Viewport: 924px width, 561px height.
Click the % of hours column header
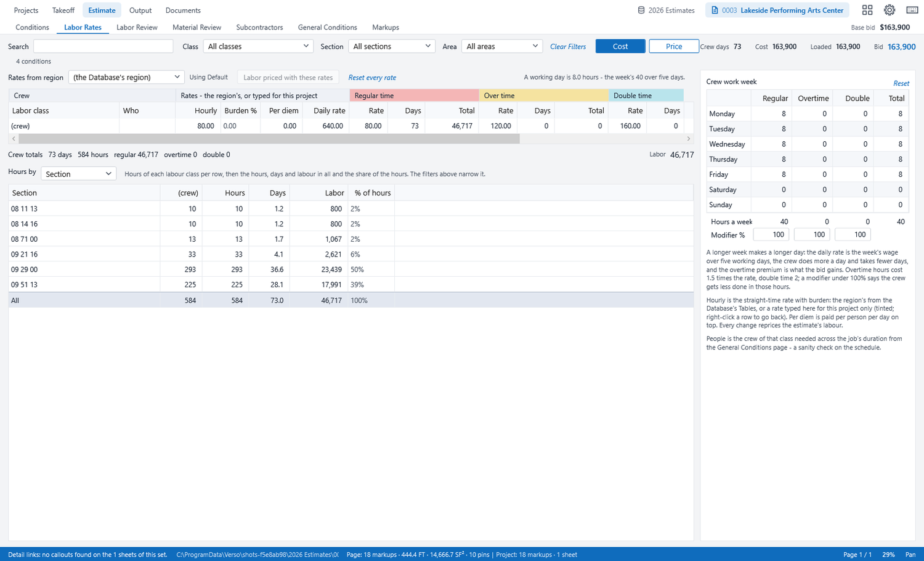tap(373, 193)
